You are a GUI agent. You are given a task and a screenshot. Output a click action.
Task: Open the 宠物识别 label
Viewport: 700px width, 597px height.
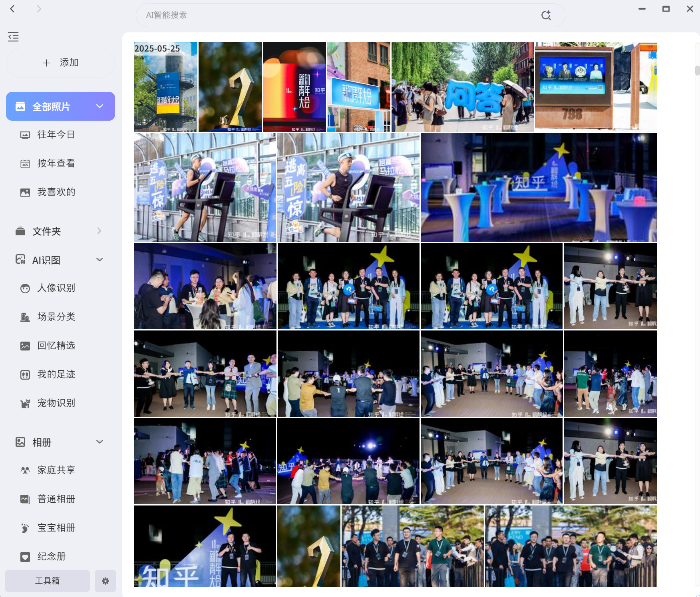pos(56,403)
